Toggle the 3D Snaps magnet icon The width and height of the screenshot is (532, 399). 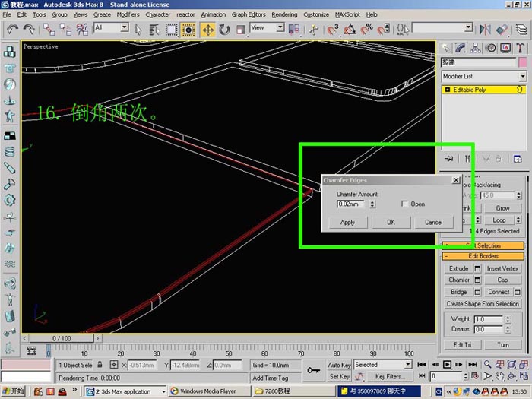click(333, 30)
